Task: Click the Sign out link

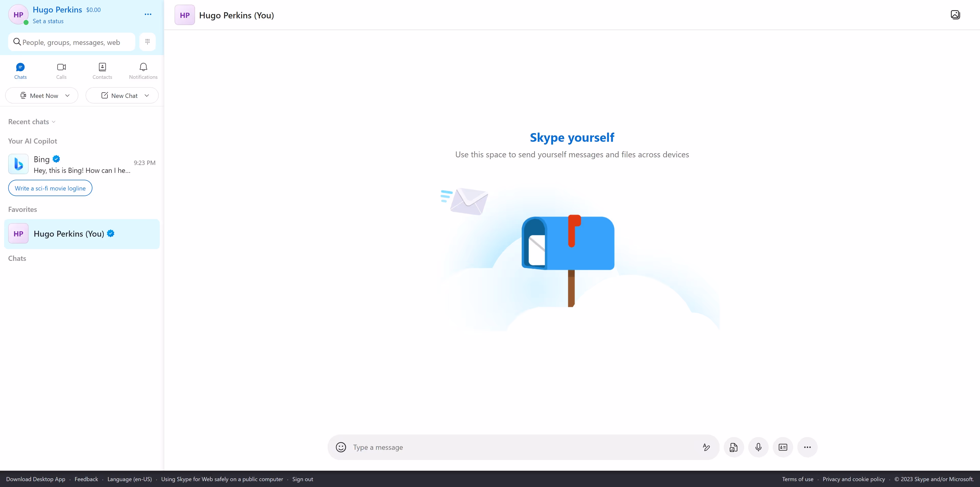Action: click(302, 479)
